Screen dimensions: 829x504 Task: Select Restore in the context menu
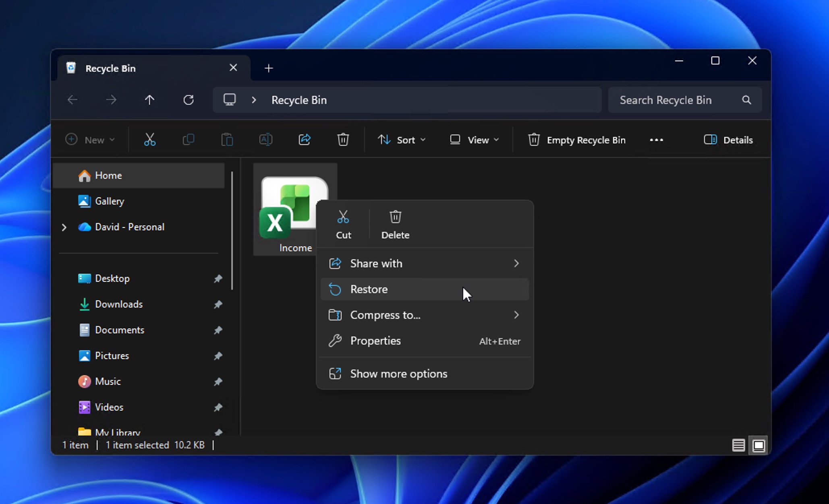coord(425,289)
